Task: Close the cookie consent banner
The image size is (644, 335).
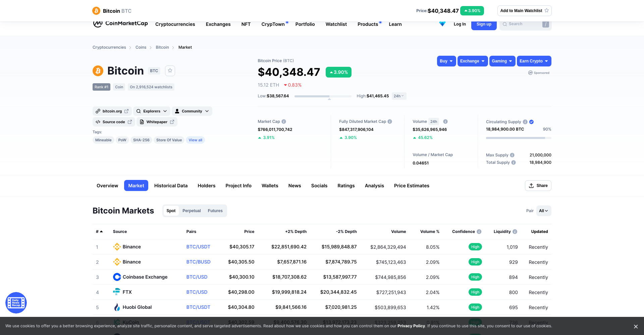Action: point(636,327)
